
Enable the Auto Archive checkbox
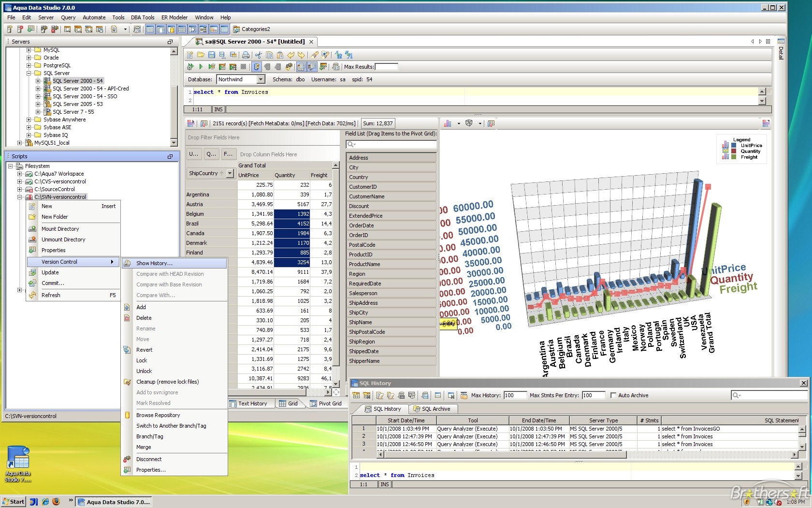613,395
